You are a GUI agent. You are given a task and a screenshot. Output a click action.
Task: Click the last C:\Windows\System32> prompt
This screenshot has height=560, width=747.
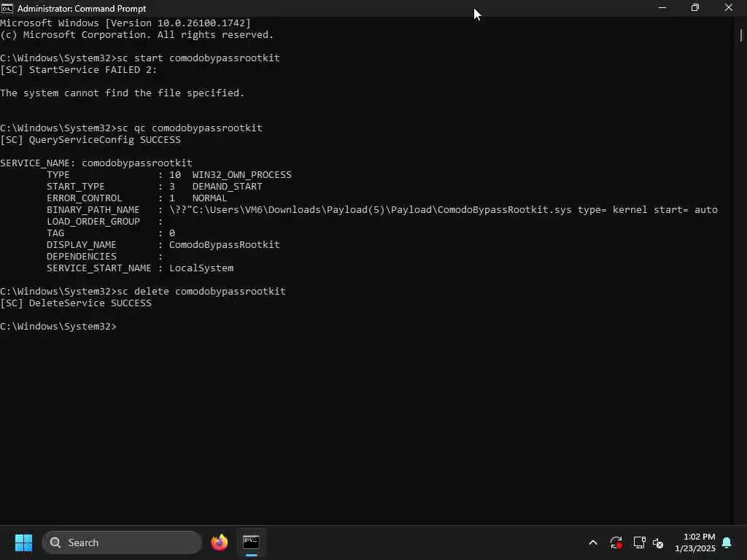tap(58, 327)
